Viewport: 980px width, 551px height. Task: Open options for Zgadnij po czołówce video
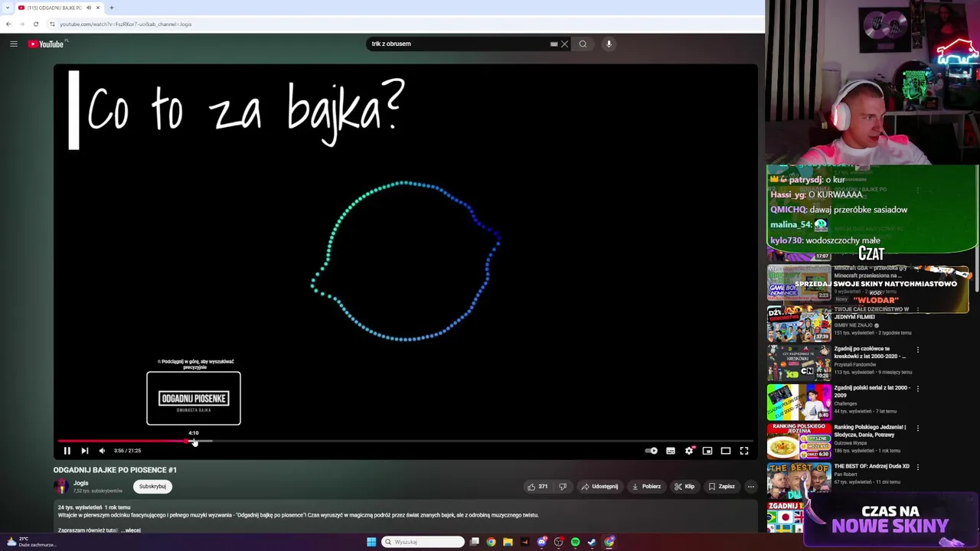click(918, 350)
